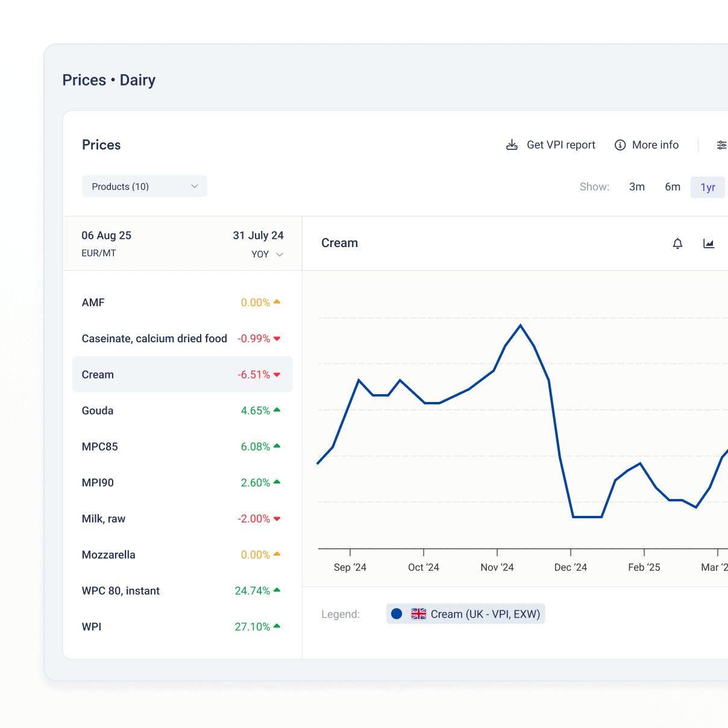Click the red down arrow next to Cream
The image size is (728, 728).
pyautogui.click(x=277, y=375)
